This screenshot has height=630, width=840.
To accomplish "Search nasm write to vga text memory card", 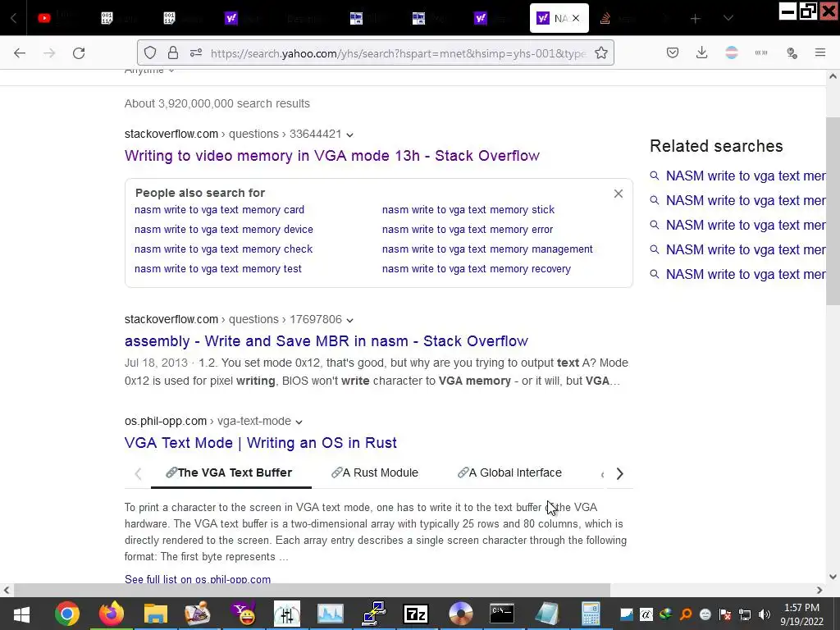I will point(219,209).
